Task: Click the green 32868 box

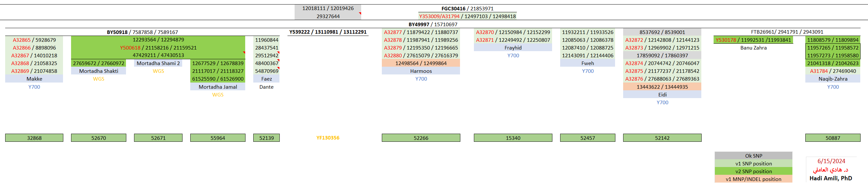Action: (x=34, y=138)
